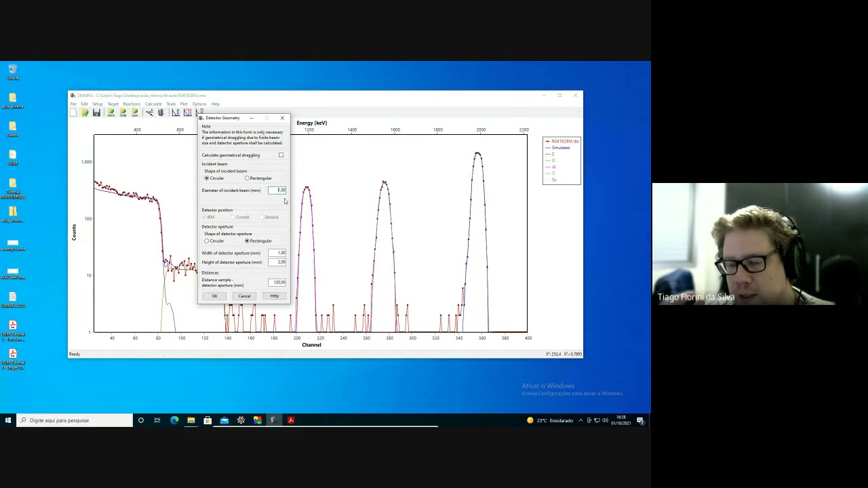Open the Tools menu in SIMNRA

pyautogui.click(x=171, y=104)
